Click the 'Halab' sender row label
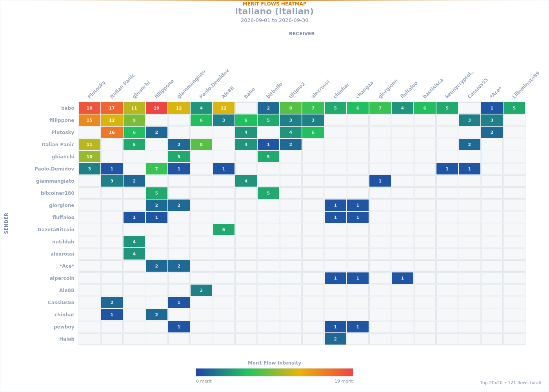This screenshot has height=392, width=549. tap(67, 339)
